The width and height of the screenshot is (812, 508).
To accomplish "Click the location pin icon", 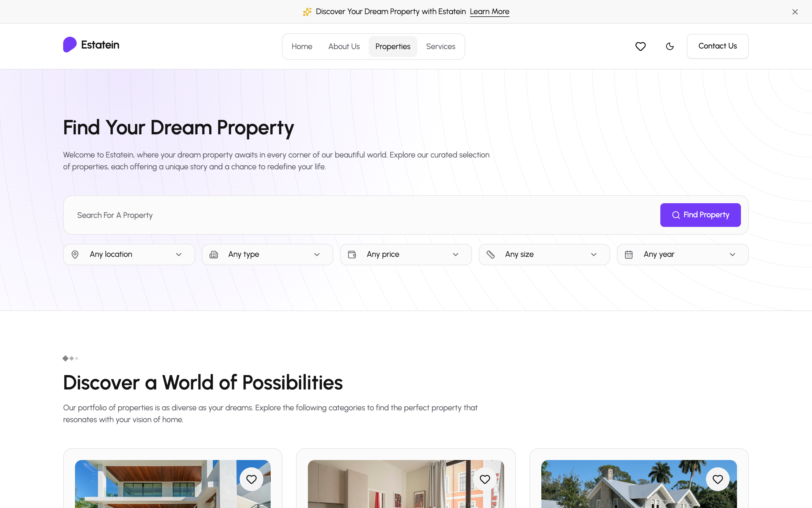I will [x=75, y=255].
